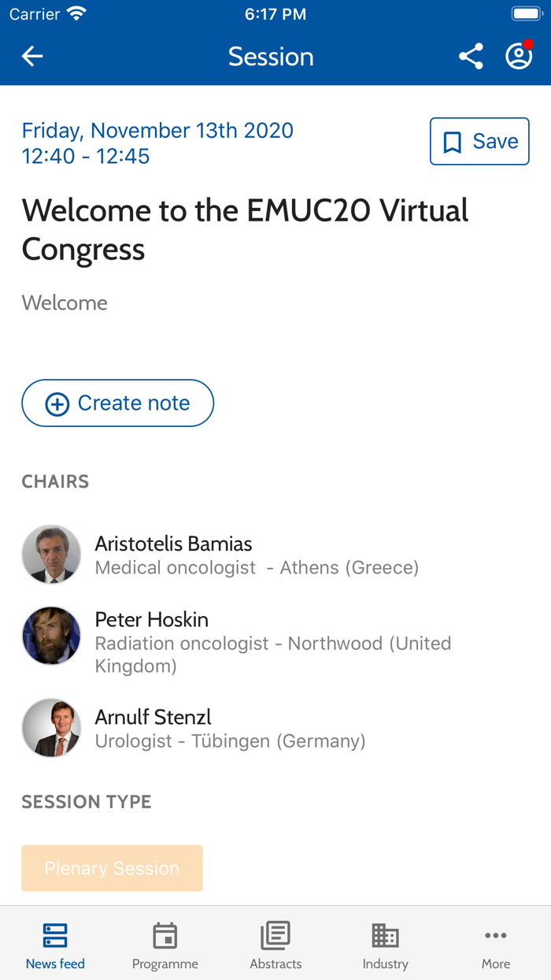Go back using the back arrow
Screen dimensions: 551x980
tap(31, 56)
